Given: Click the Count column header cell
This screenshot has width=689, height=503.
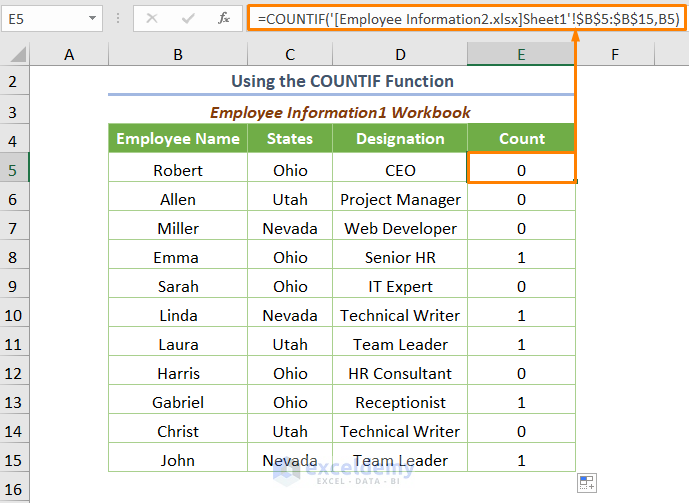Looking at the screenshot, I should [521, 139].
